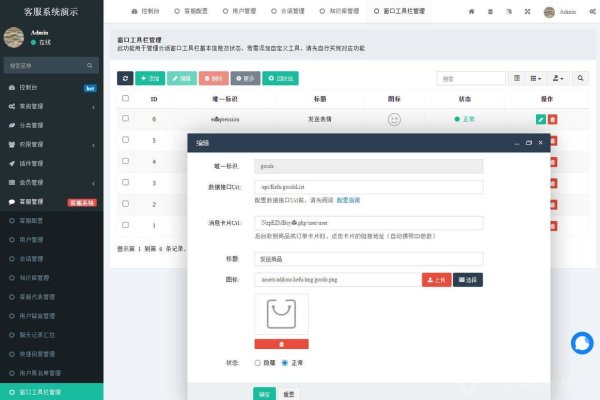Refresh the toolbar management table
Image resolution: width=600 pixels, height=400 pixels.
125,78
